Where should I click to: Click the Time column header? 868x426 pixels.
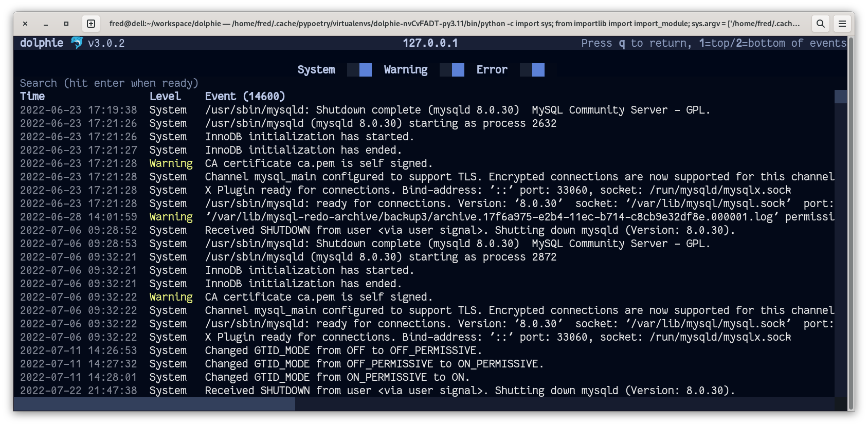[32, 97]
